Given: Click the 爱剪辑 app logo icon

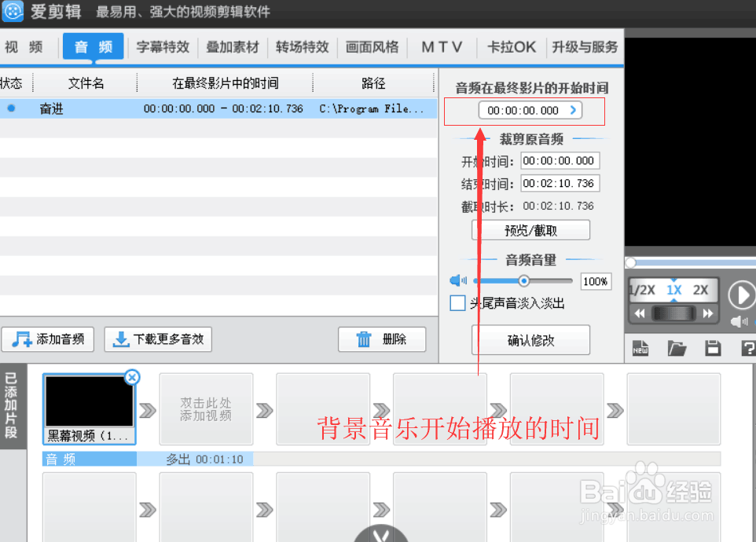Looking at the screenshot, I should (13, 10).
